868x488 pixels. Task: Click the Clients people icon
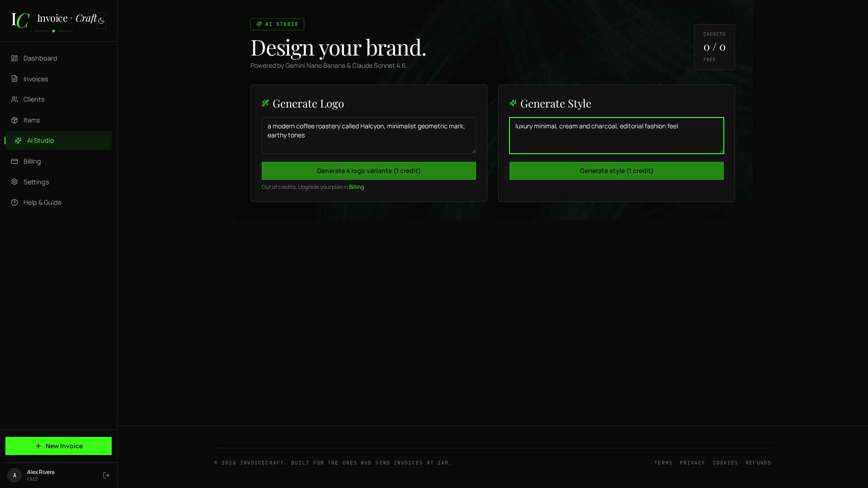[x=14, y=99]
